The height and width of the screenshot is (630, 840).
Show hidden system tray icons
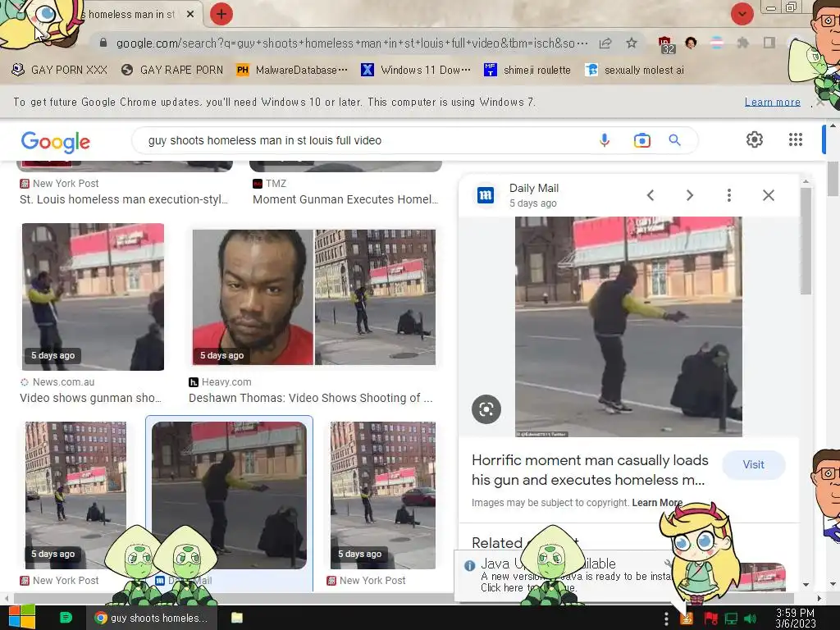666,619
